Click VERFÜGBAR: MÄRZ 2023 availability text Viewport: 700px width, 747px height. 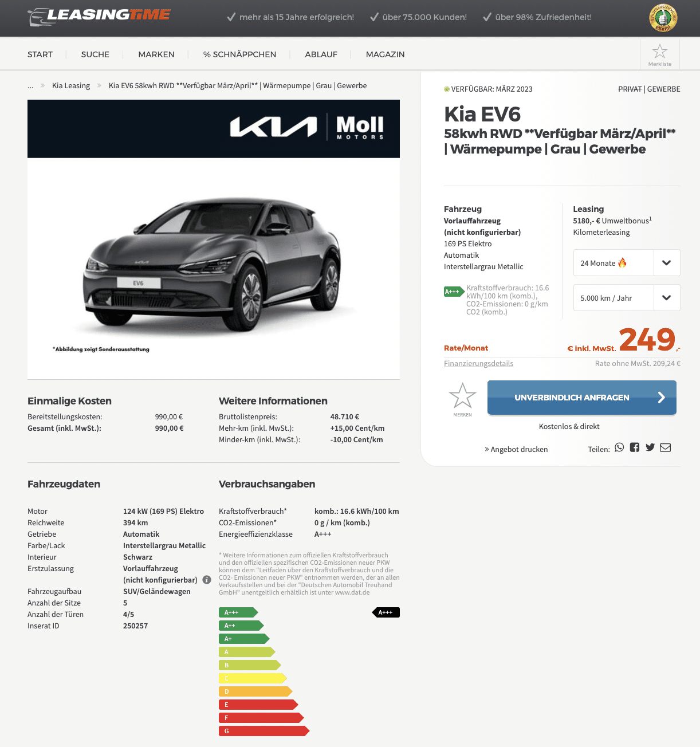coord(492,89)
